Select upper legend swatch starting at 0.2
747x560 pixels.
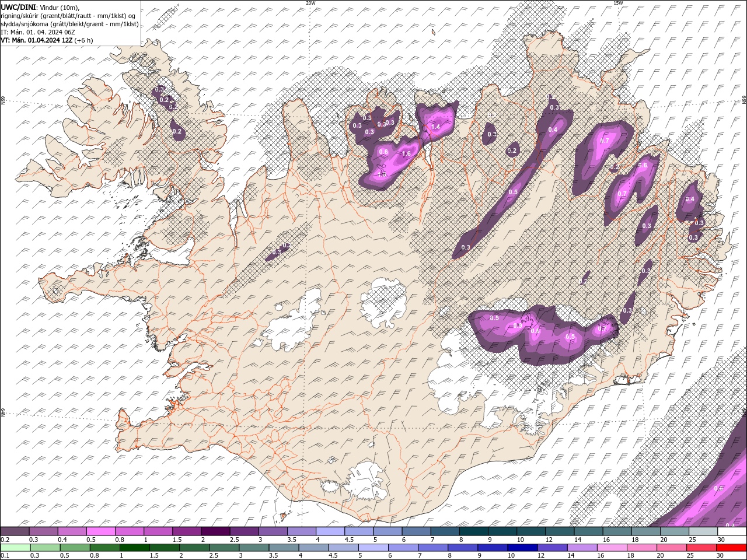click(x=15, y=531)
